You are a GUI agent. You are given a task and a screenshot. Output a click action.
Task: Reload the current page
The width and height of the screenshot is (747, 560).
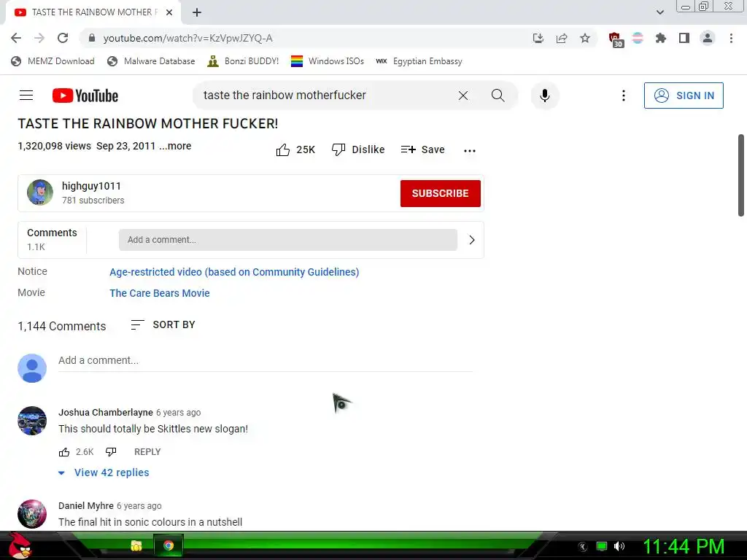[63, 38]
